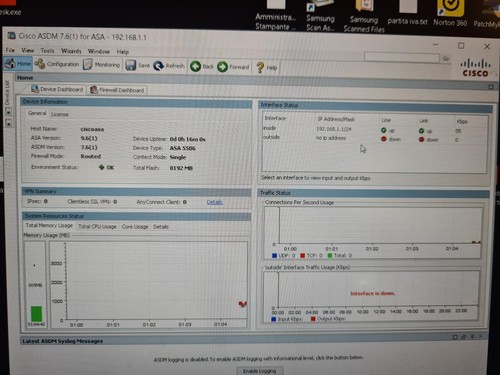Select Core Usage tab

135,227
